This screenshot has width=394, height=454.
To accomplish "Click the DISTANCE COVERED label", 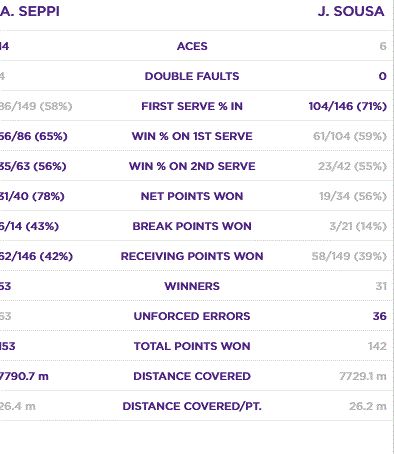I will click(x=192, y=376).
